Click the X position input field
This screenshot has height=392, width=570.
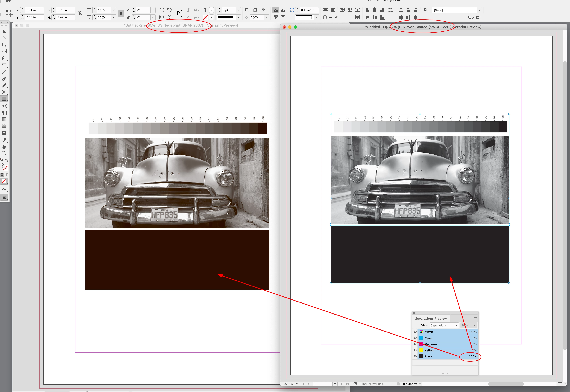coord(34,10)
